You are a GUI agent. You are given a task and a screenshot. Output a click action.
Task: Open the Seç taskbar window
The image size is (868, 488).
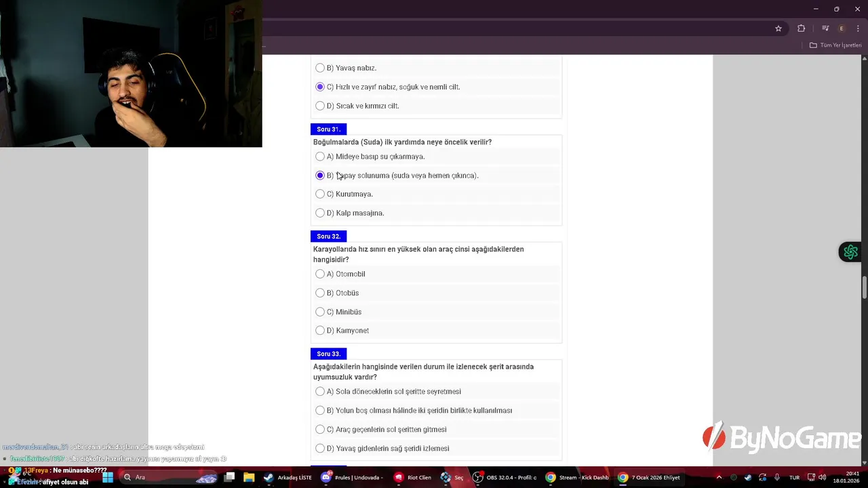tap(452, 477)
